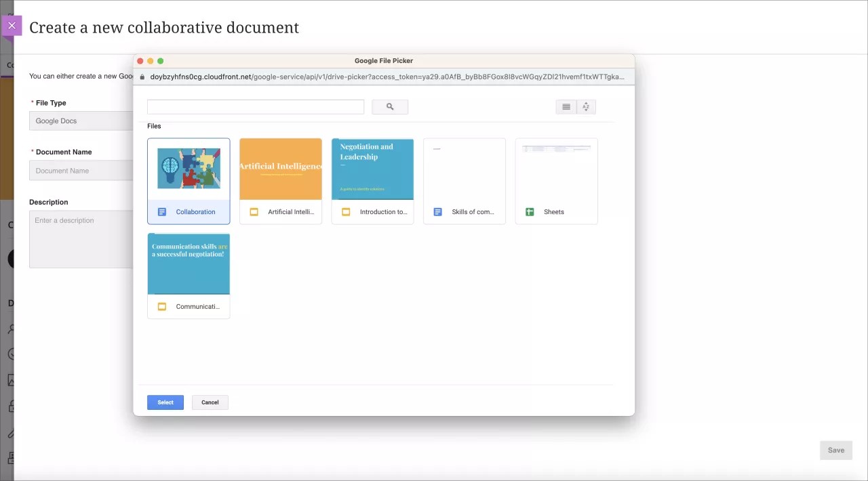Cancel the Google File Picker dialog
This screenshot has width=868, height=481.
coord(210,402)
